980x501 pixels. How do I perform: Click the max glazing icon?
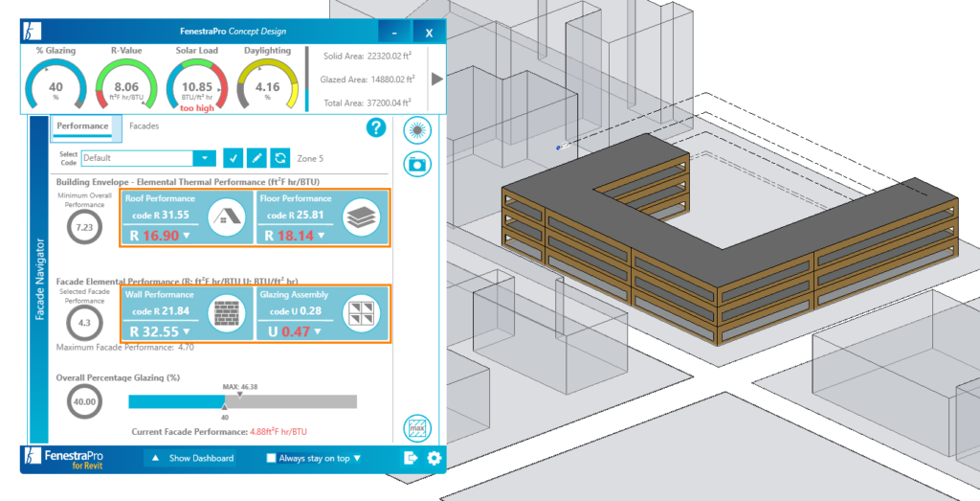(417, 428)
